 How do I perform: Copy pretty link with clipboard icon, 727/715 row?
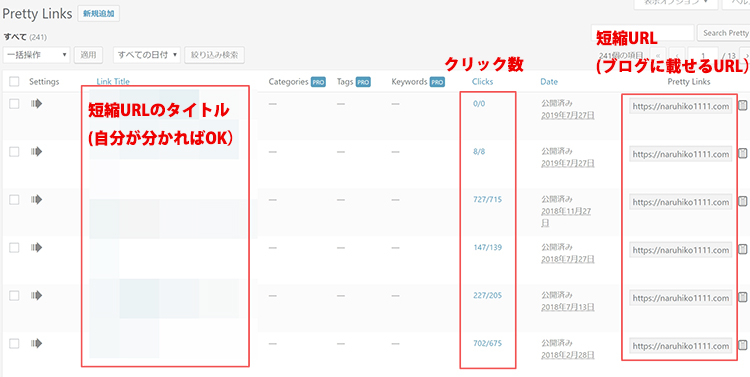[742, 201]
